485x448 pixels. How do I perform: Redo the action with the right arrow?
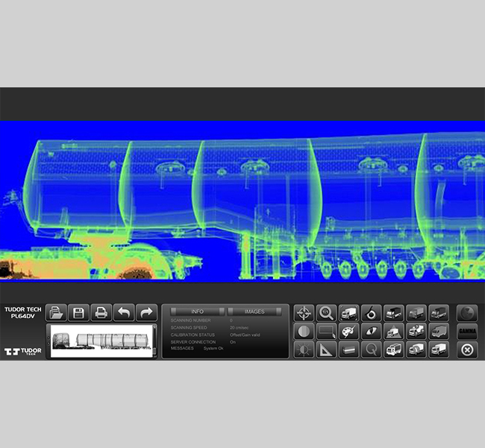click(x=146, y=313)
